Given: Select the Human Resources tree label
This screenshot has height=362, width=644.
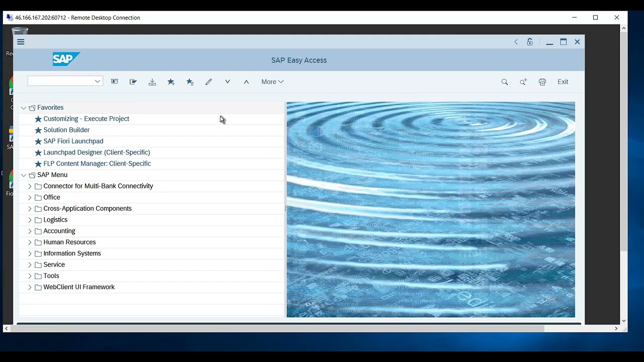Looking at the screenshot, I should (x=69, y=242).
